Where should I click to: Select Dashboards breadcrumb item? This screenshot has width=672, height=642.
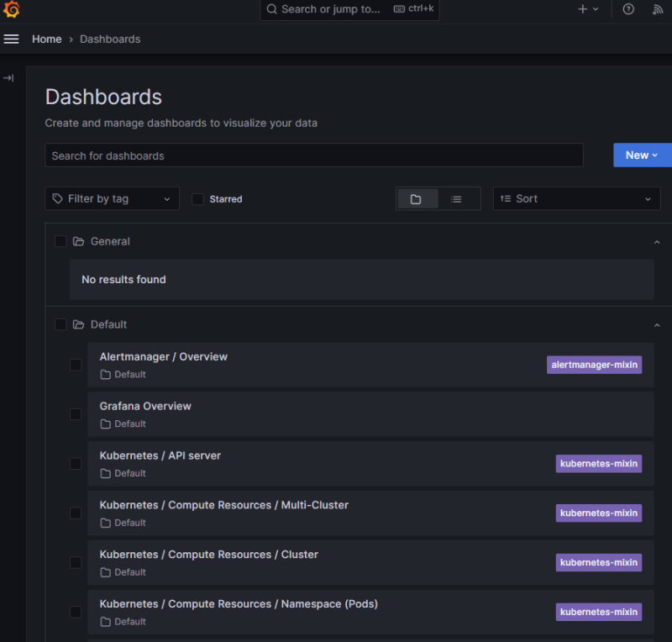tap(110, 39)
